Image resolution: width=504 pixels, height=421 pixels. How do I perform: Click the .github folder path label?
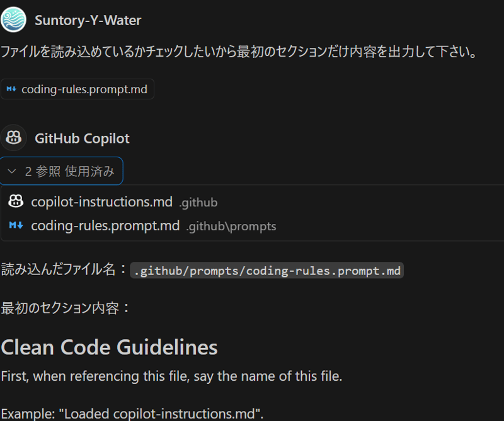tap(198, 203)
